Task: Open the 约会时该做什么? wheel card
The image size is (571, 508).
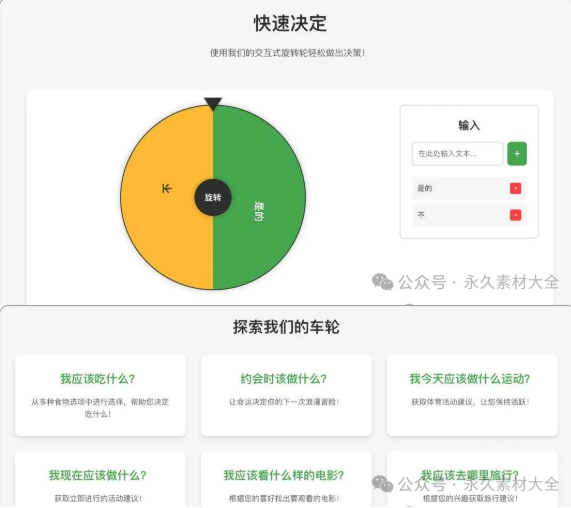Action: [x=286, y=395]
